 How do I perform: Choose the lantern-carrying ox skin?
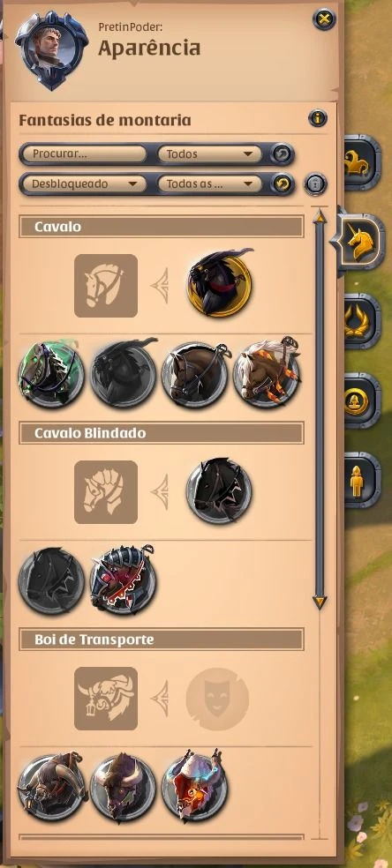pos(51,786)
